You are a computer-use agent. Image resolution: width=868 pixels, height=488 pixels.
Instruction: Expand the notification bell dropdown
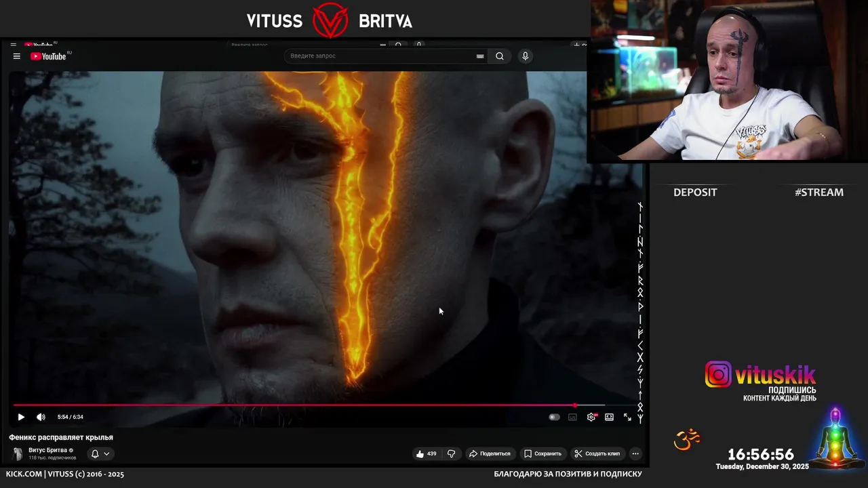pyautogui.click(x=100, y=453)
